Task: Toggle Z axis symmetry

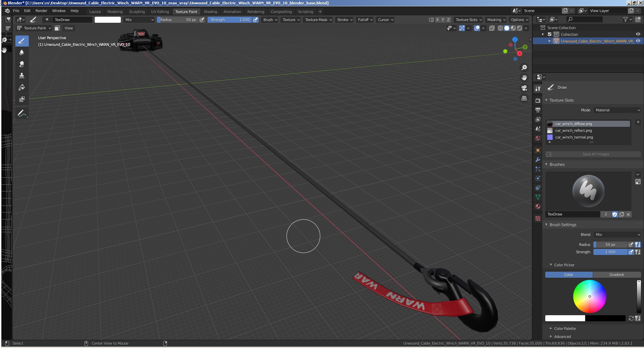Action: [449, 20]
